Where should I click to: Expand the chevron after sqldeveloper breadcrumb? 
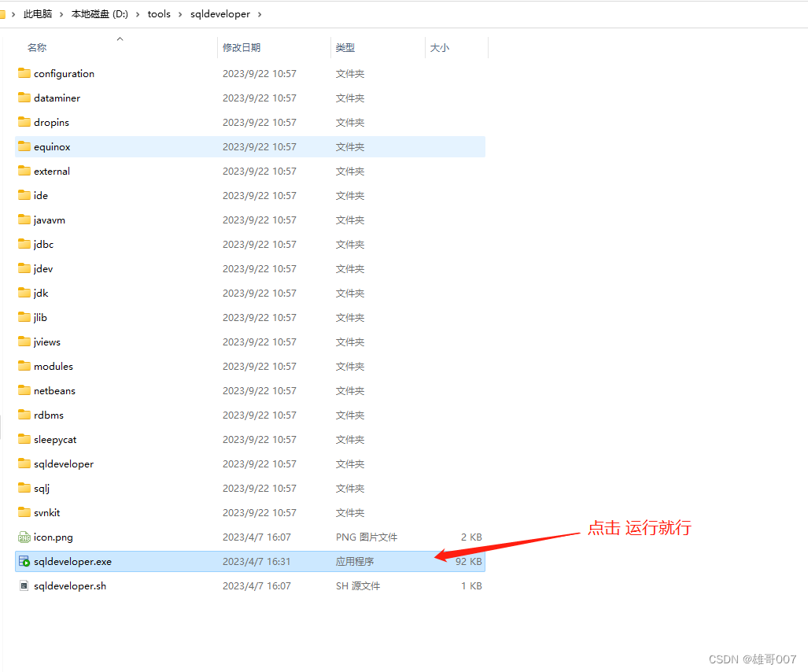259,14
